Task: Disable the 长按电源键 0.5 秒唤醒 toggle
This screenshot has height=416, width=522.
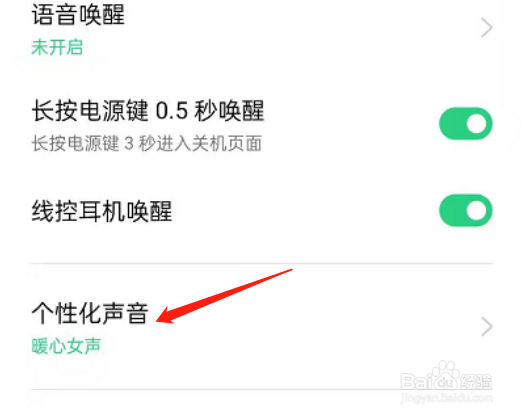Action: 466,124
